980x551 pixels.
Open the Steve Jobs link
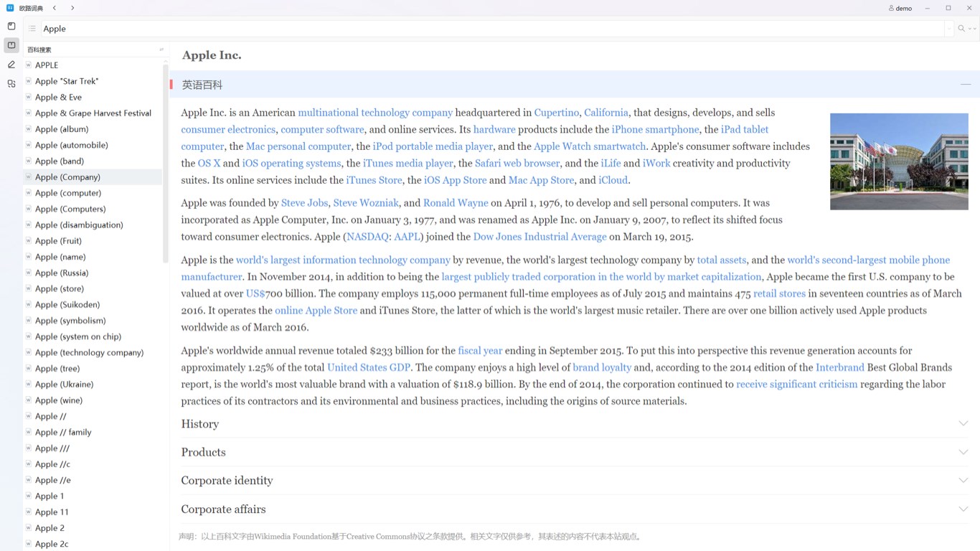coord(304,202)
